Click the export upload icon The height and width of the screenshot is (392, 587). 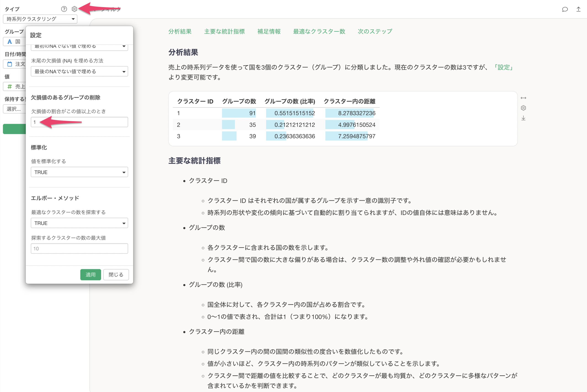coord(578,9)
